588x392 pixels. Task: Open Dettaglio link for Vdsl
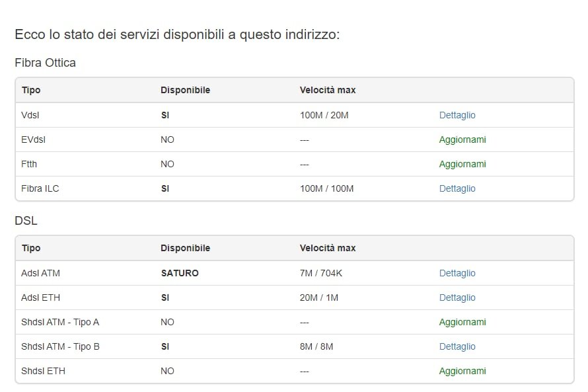tap(457, 115)
